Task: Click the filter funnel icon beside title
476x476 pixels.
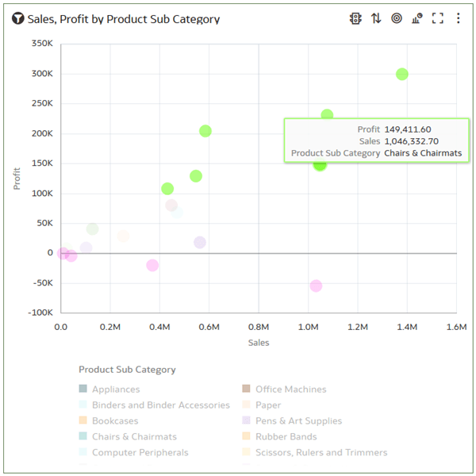Action: 18,18
